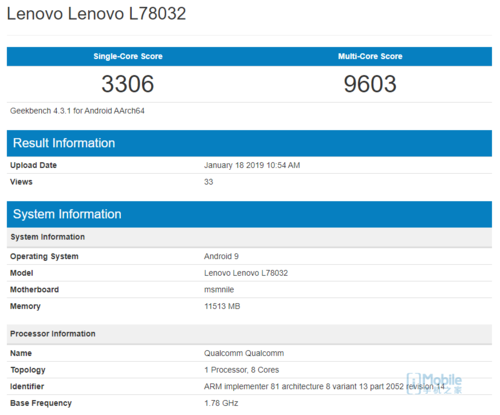
Task: Click the Android 9 value
Action: click(x=221, y=256)
